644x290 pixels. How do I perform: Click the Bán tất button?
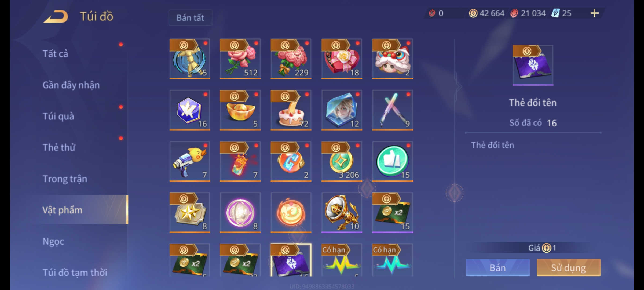(190, 18)
